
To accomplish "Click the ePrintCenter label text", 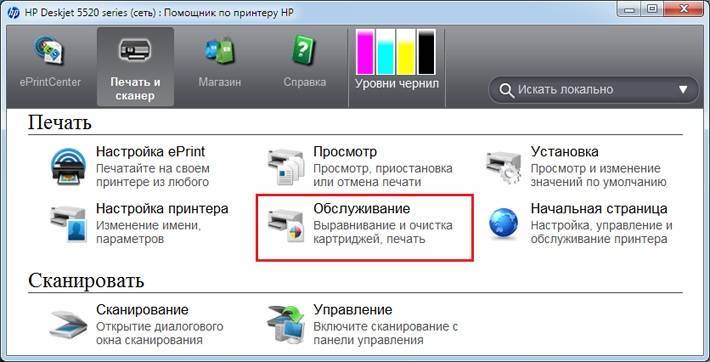I will [x=50, y=82].
